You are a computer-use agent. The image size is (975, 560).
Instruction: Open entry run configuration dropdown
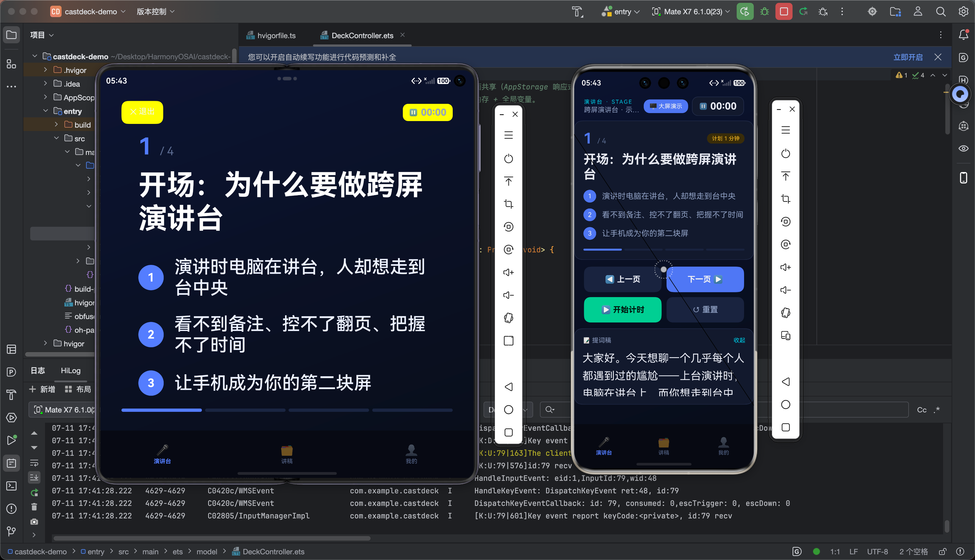[x=620, y=12]
